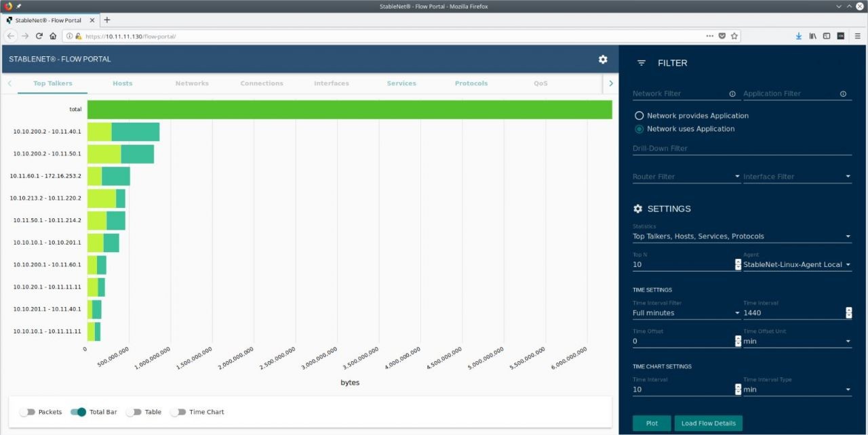Open the Firefox hamburger menu
Viewport: 868px width, 435px height.
coord(858,36)
